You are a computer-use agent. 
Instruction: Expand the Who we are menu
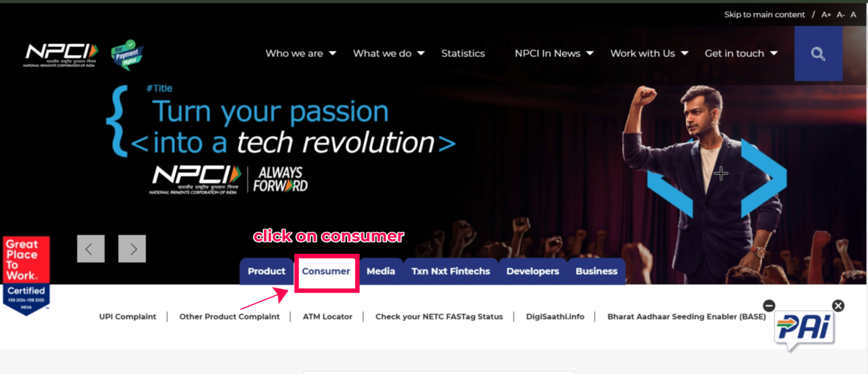coord(301,54)
